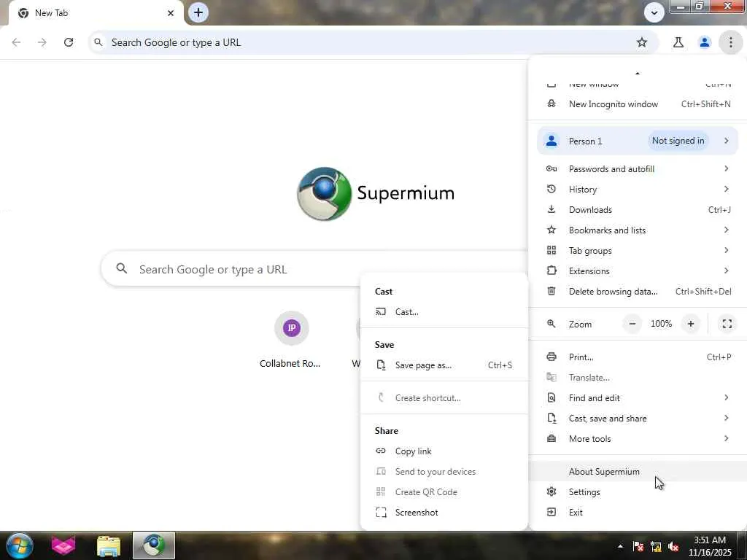Show hidden system tray icons arrow
Viewport: 747px width, 560px height.
620,546
